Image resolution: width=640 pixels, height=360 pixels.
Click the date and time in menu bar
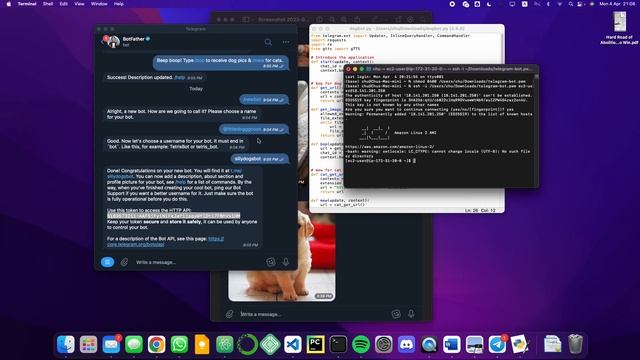[617, 4]
